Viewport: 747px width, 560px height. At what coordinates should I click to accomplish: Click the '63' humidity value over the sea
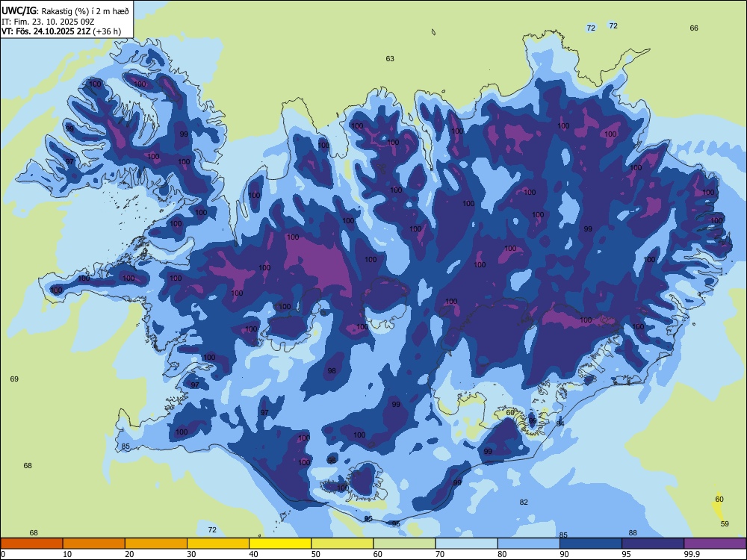[390, 58]
